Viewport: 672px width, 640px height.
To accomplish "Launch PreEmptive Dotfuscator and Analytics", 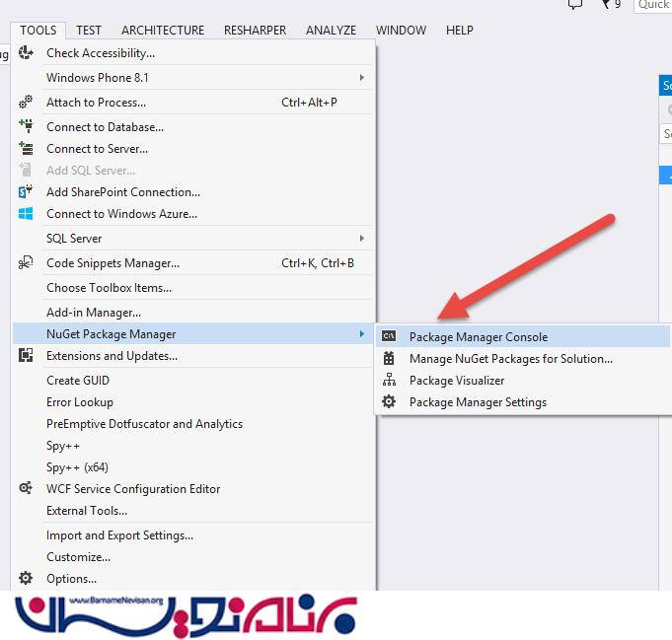I will (x=193, y=424).
